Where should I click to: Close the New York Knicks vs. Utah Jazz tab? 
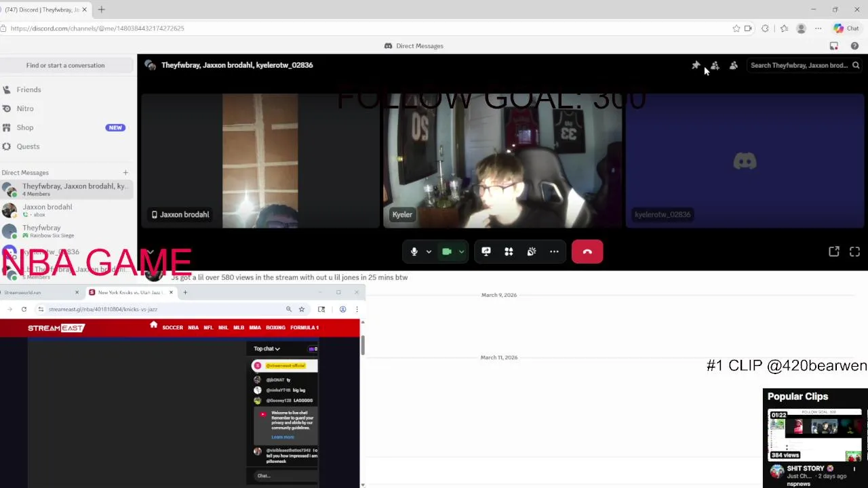pyautogui.click(x=171, y=293)
